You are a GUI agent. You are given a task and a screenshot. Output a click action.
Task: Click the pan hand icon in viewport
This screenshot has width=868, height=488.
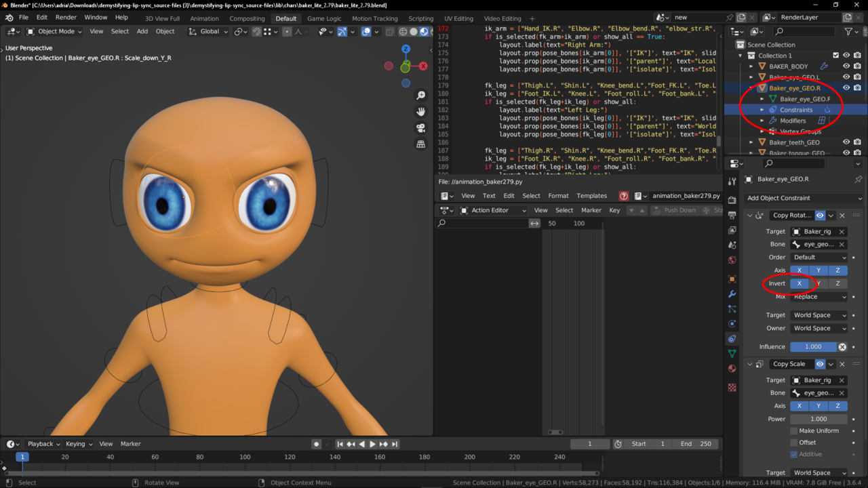[x=421, y=112]
